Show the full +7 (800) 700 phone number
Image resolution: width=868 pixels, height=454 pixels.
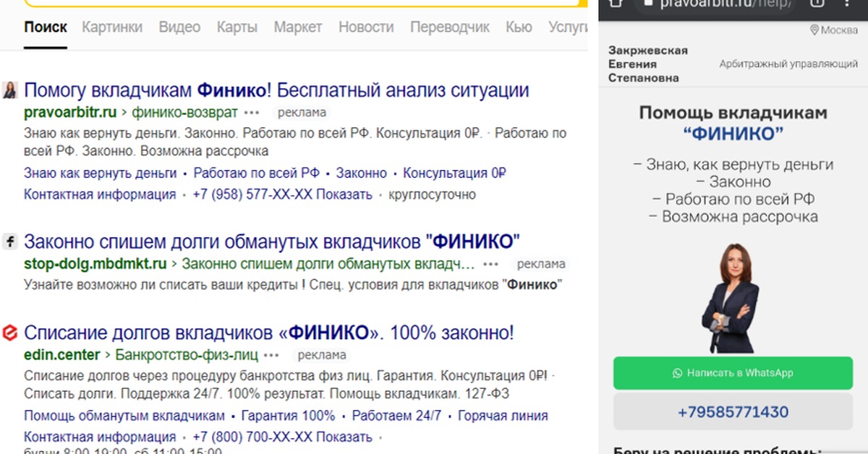click(x=283, y=437)
